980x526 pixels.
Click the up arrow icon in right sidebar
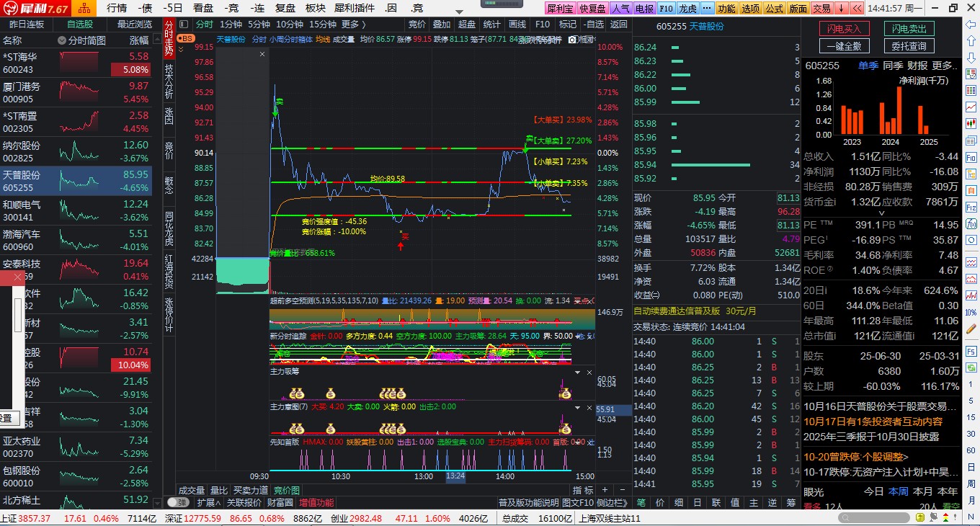(x=971, y=40)
